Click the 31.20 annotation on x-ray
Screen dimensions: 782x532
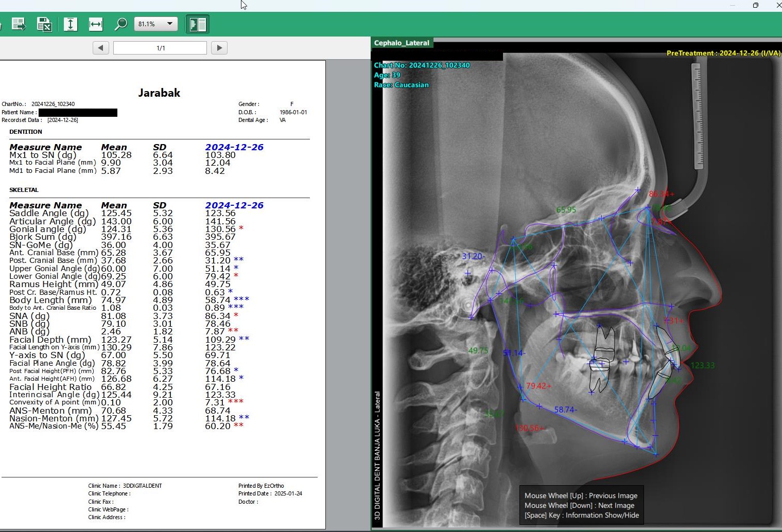474,256
